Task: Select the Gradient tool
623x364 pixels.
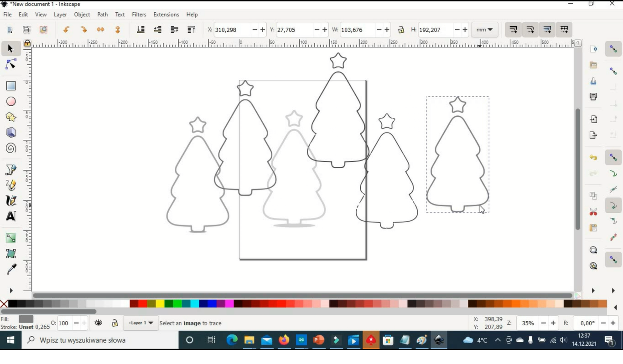Action: (x=11, y=238)
